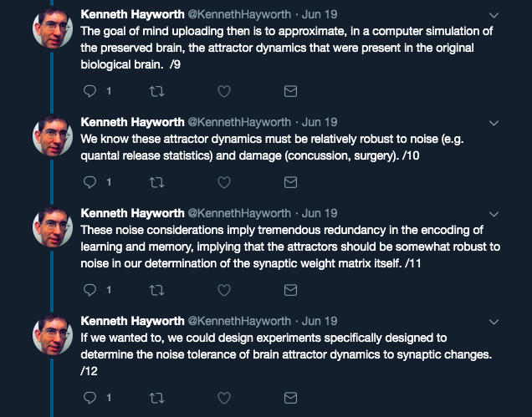Like the /12 noise tolerance tweet
The height and width of the screenshot is (417, 532).
pos(224,398)
